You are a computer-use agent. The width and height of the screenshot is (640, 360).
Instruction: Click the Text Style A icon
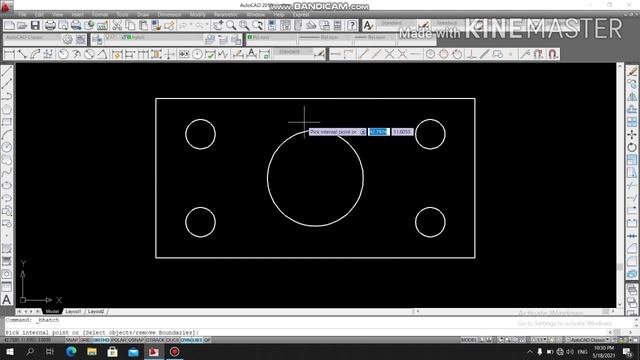(368, 26)
